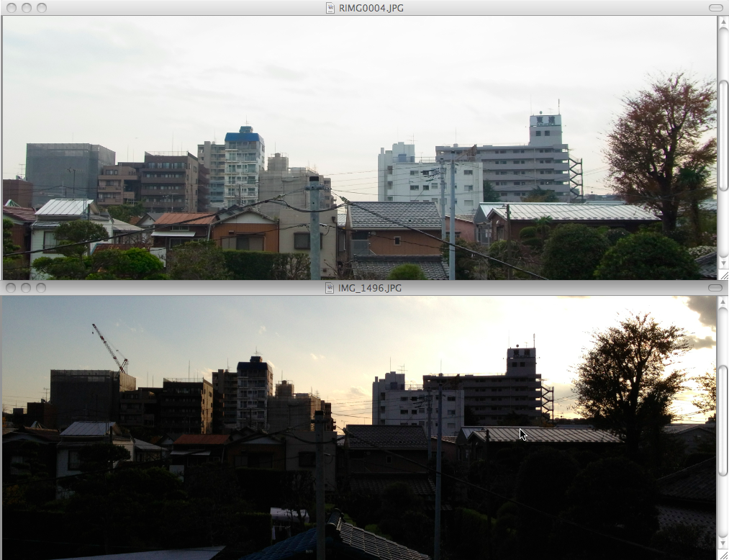Click the daytime cityscape photo in RIMG0004.JPG
Screen dimensions: 729x560
click(x=360, y=148)
